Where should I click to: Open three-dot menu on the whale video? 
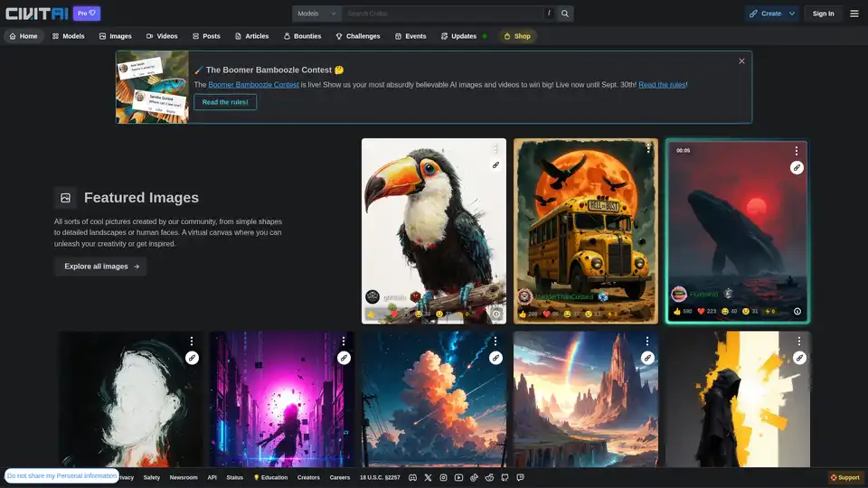point(796,151)
